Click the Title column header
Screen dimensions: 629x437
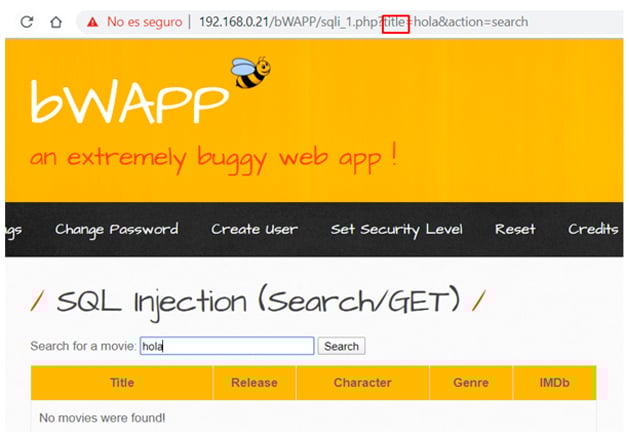click(x=122, y=383)
